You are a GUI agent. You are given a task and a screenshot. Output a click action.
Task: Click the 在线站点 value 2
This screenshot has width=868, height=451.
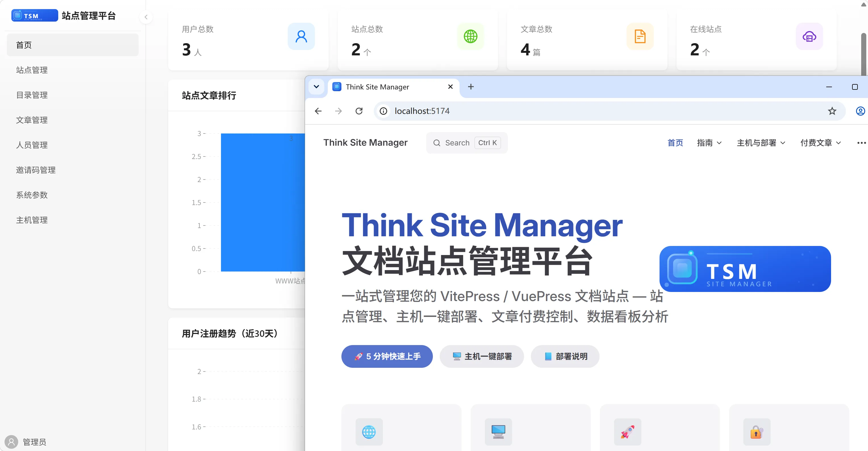coord(694,50)
